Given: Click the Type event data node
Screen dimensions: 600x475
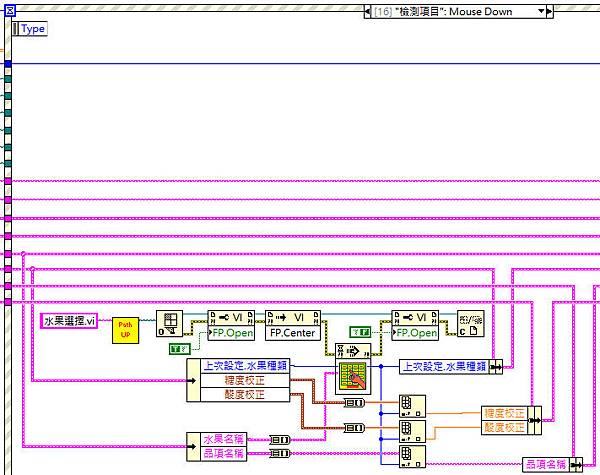Looking at the screenshot, I should tap(30, 29).
